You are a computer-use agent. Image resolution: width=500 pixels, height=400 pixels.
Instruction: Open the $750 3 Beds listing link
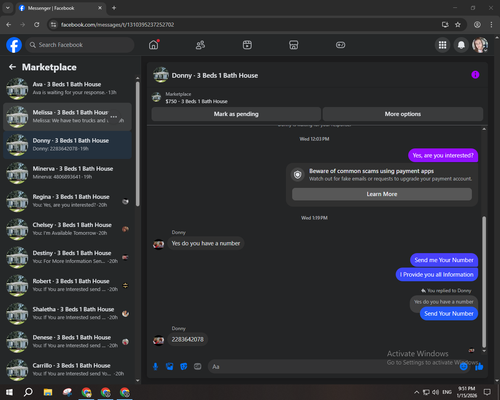[196, 101]
